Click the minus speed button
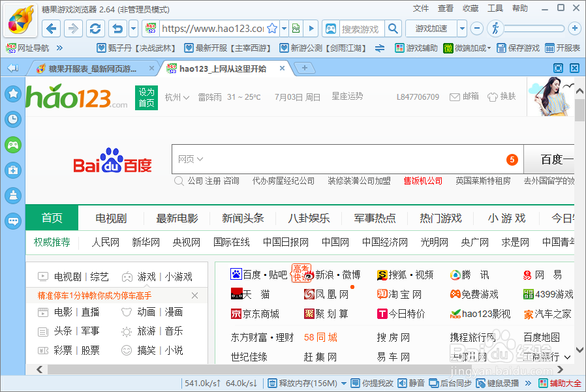 (x=477, y=29)
